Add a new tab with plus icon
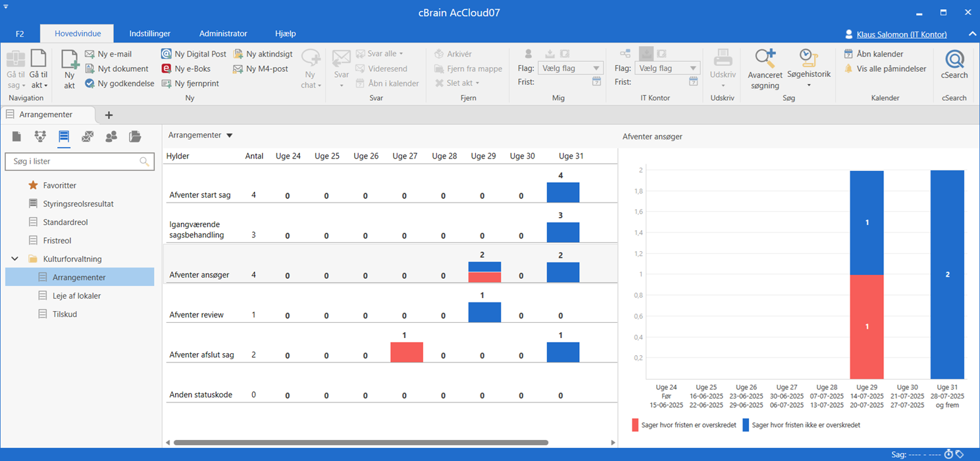The width and height of the screenshot is (980, 461). tap(109, 115)
